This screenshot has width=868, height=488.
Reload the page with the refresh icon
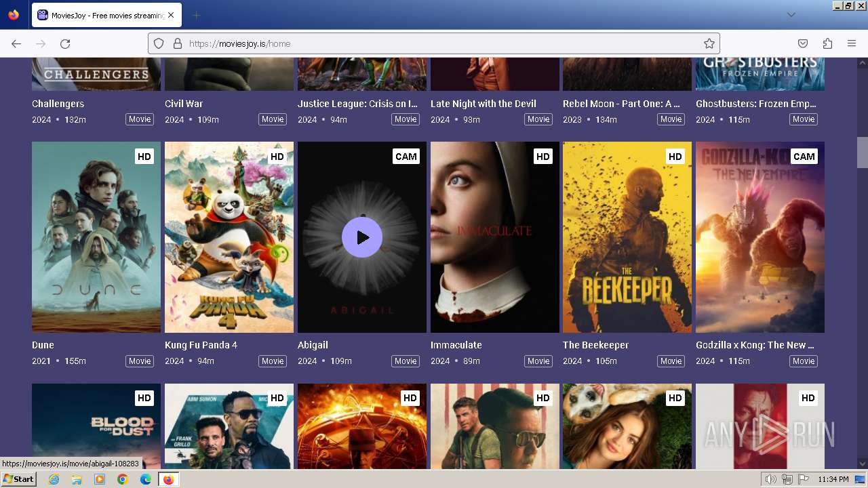click(x=65, y=43)
